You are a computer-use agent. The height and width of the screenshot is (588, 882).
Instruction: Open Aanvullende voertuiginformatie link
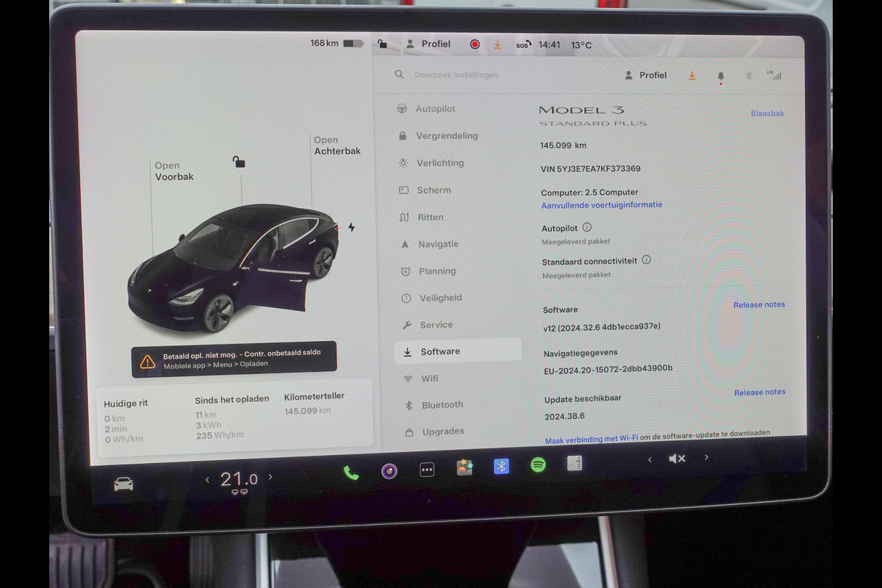601,205
